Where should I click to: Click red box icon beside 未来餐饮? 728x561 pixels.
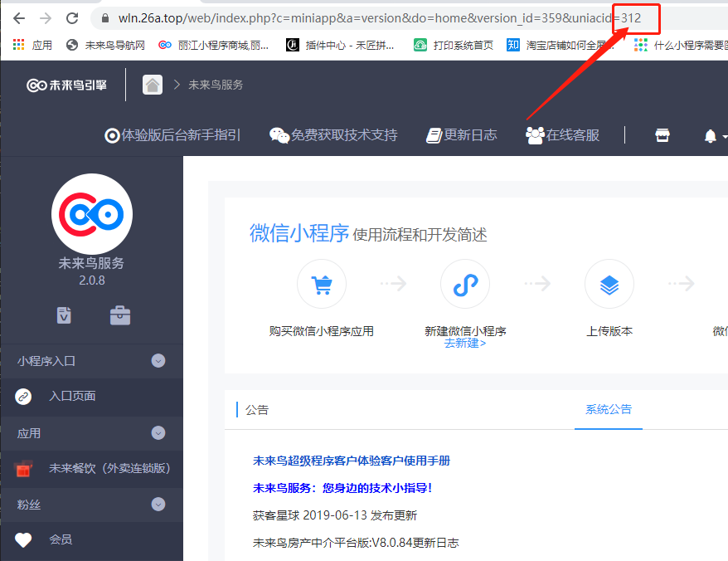[x=23, y=469]
